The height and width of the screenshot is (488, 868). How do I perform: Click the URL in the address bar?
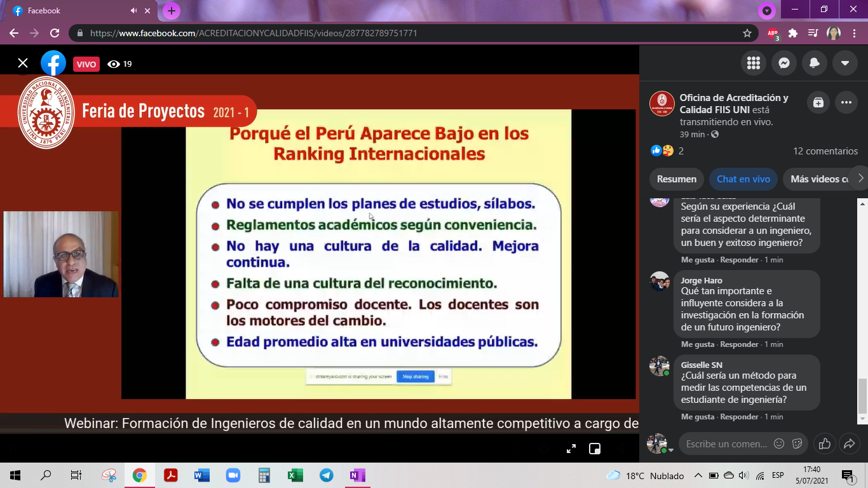coord(254,33)
